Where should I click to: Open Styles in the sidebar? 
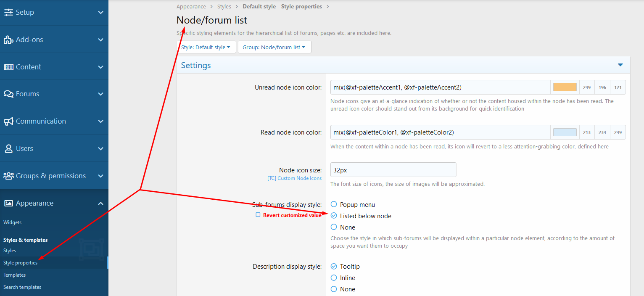pos(10,251)
